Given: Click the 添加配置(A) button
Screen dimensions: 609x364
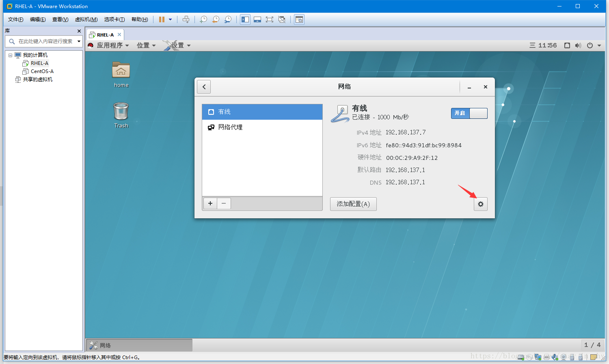Looking at the screenshot, I should coord(353,204).
